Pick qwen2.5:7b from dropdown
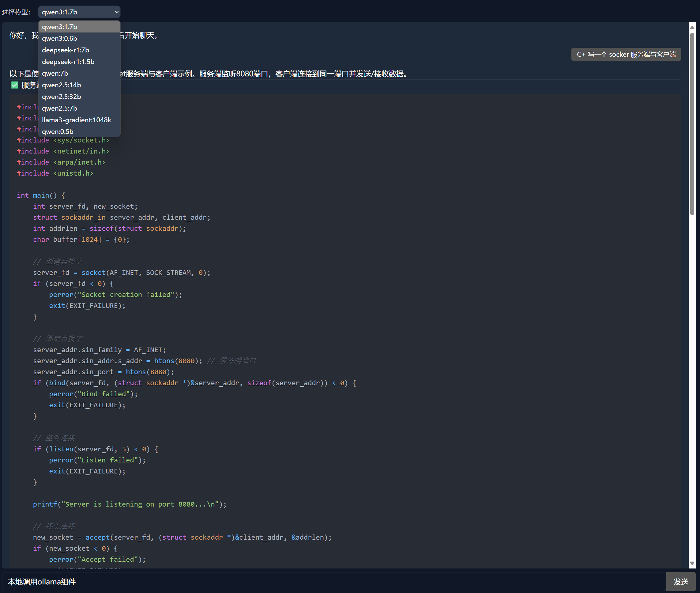Screen dimensions: 700x593 [59, 108]
